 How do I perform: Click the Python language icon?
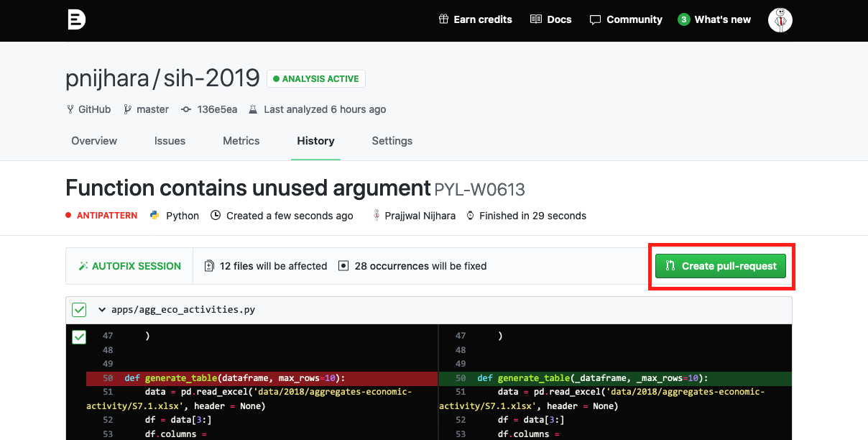tap(153, 215)
